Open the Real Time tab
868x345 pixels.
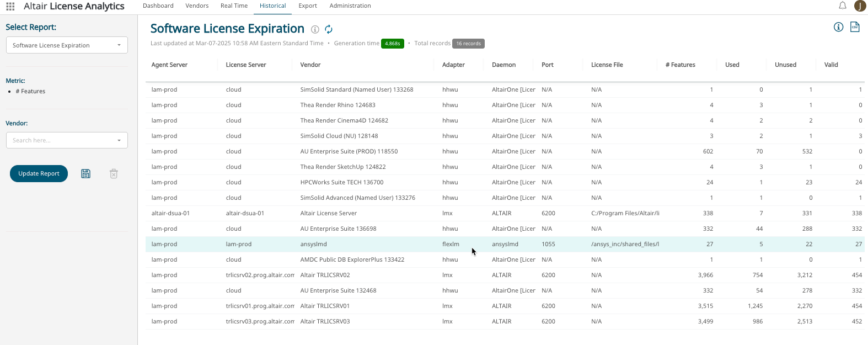coord(234,6)
